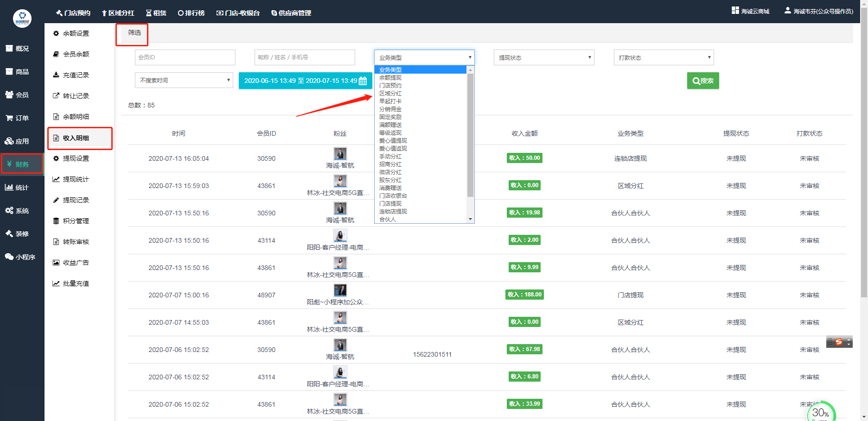Viewport: 868px width, 421px height.
Task: Click the hourglass icon for 租赁
Action: coord(149,13)
